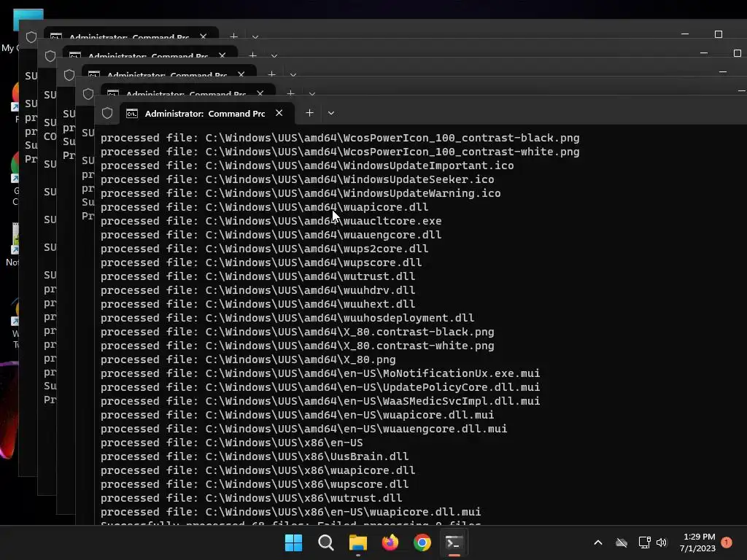Screen dimensions: 747x560
Task: Select the front 'Administrator: Command Pro' tab
Action: pos(206,113)
